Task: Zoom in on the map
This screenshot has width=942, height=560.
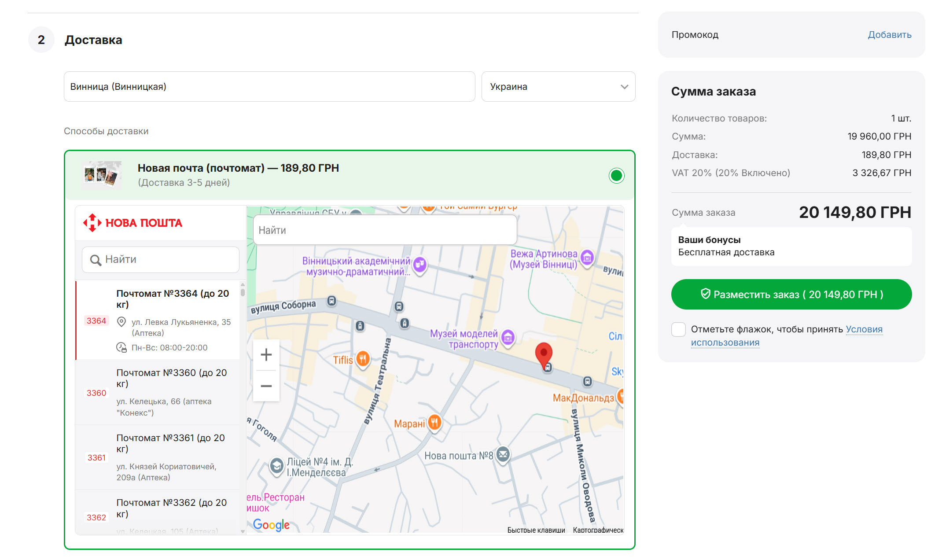Action: pos(266,355)
